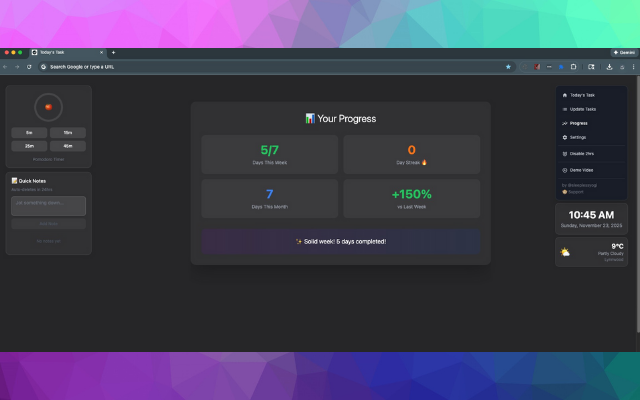Click the 0 Day Streak card
This screenshot has height=400, width=640.
[411, 154]
